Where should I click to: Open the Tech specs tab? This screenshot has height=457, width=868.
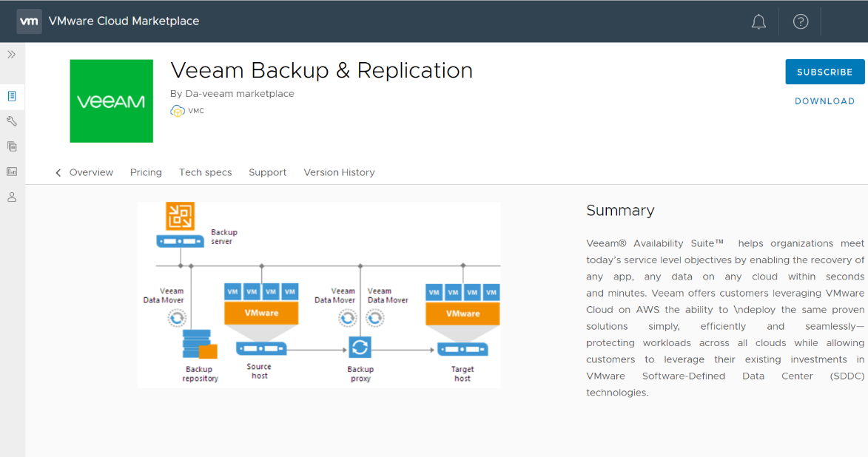(206, 172)
